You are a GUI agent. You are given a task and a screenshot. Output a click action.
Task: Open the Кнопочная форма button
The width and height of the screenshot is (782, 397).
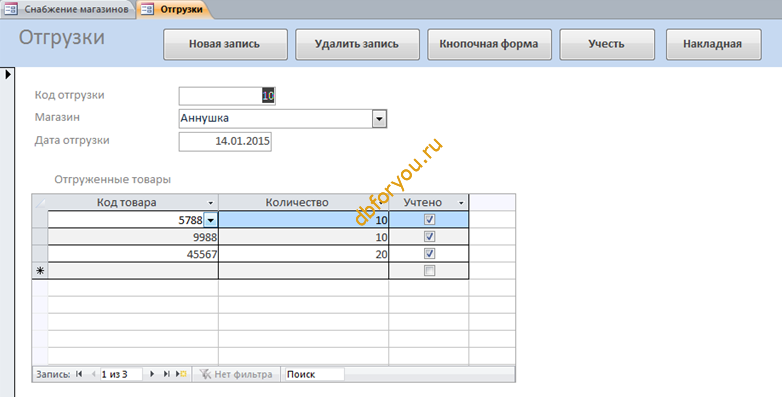[x=489, y=44]
